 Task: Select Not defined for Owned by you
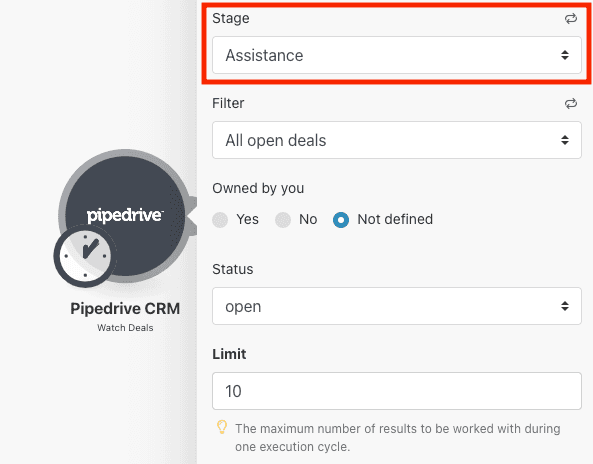[x=341, y=220]
